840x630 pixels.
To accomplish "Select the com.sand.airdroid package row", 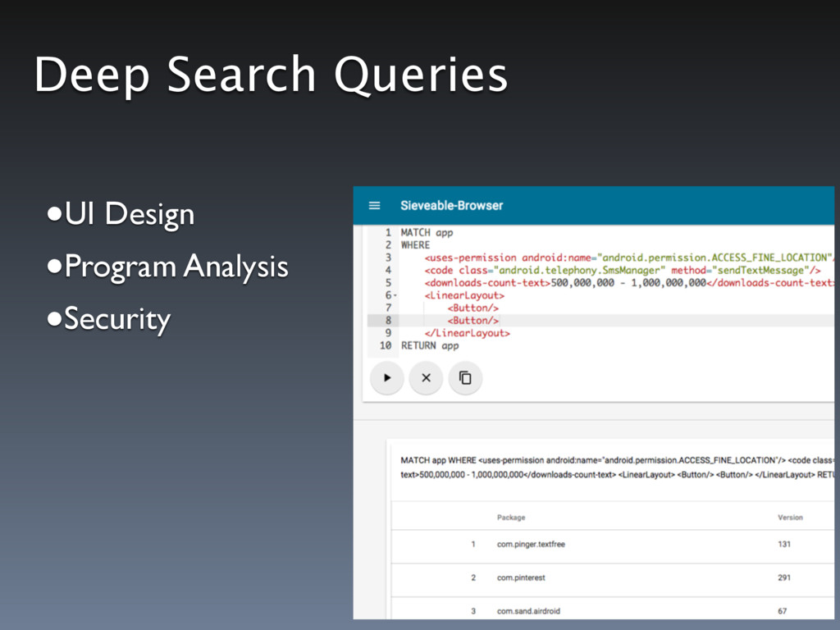I will click(612, 609).
